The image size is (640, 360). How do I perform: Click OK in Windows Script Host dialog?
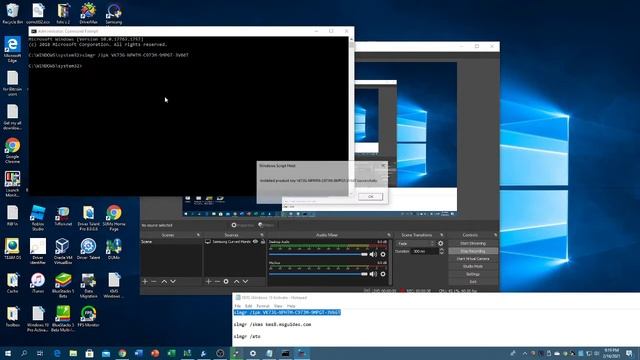[x=371, y=196]
